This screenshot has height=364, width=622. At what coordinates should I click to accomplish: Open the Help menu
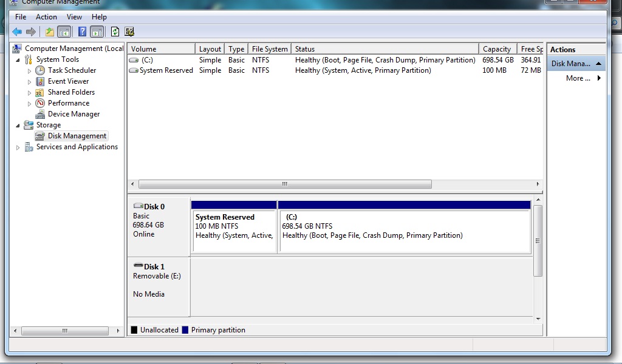click(99, 17)
